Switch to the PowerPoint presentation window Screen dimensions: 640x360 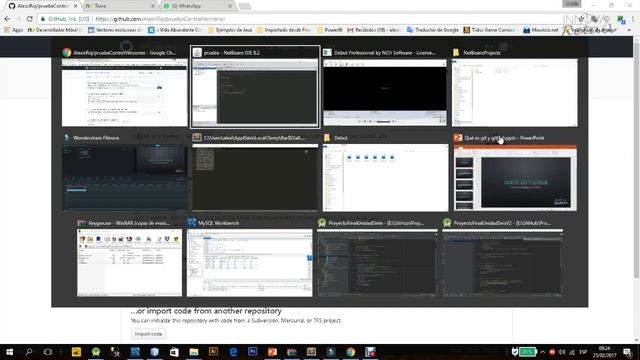click(x=515, y=177)
